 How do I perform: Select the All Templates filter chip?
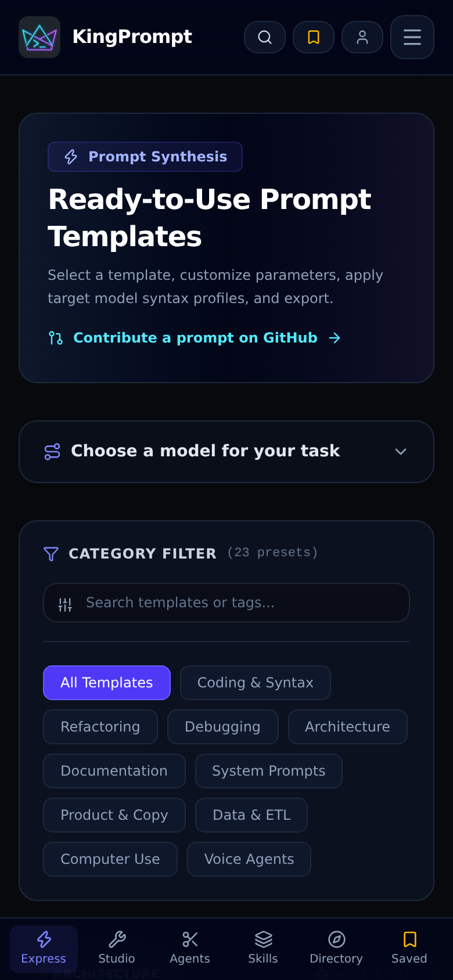point(107,683)
